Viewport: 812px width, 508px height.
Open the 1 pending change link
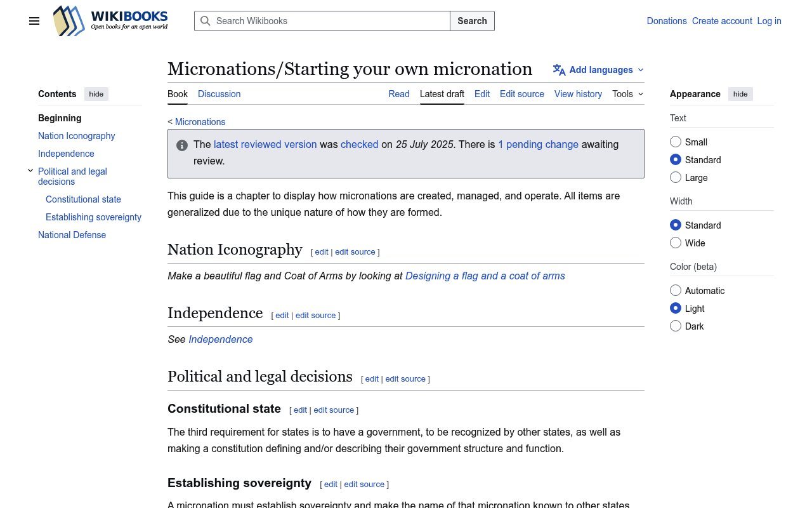[538, 145]
